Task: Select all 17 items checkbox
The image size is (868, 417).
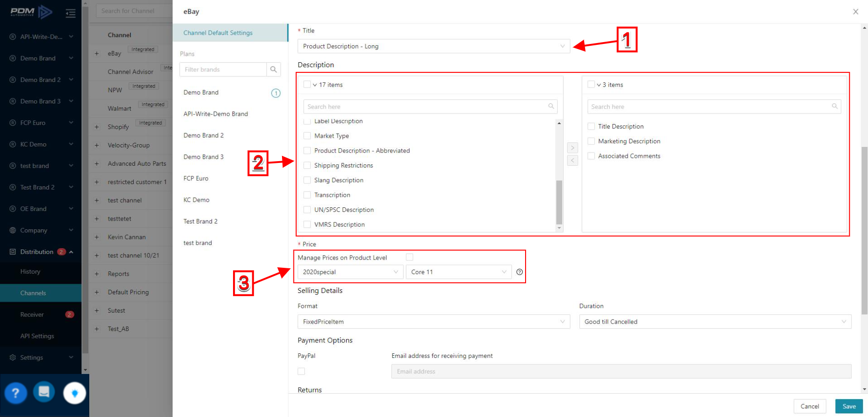Action: click(x=307, y=84)
